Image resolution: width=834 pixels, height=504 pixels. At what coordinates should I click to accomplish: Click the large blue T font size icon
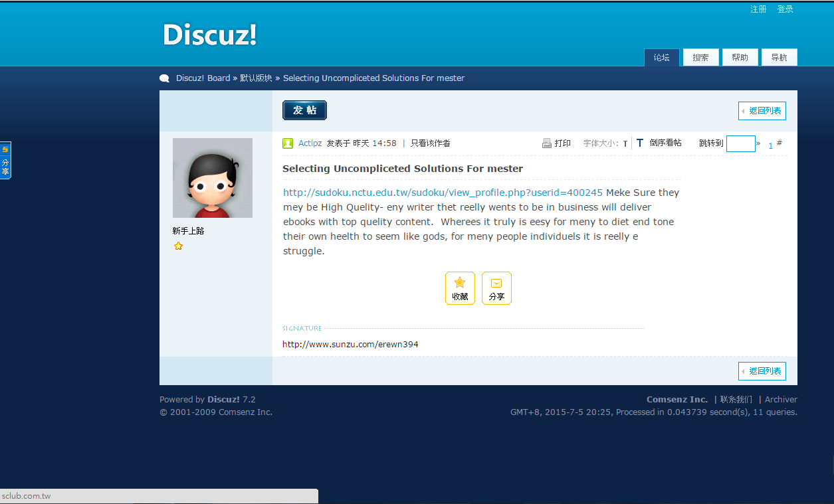tap(639, 143)
